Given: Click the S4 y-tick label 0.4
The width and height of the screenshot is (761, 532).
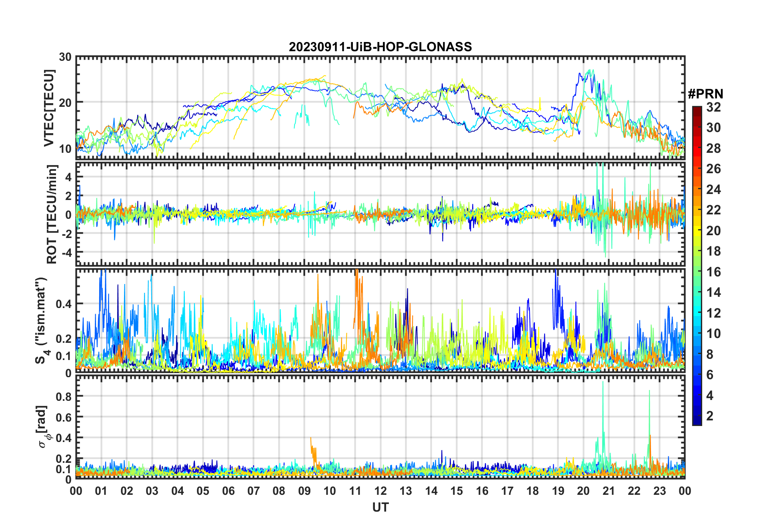Looking at the screenshot, I should 64,304.
